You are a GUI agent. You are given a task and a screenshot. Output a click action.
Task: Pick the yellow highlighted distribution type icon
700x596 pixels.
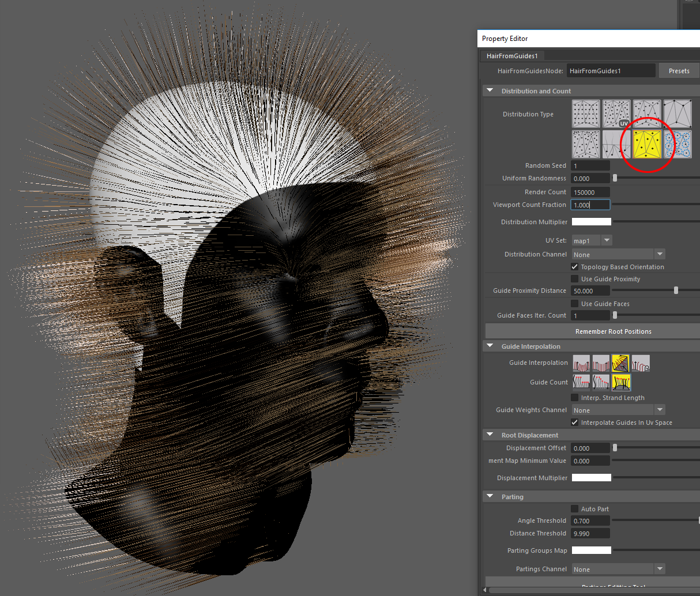pyautogui.click(x=646, y=144)
